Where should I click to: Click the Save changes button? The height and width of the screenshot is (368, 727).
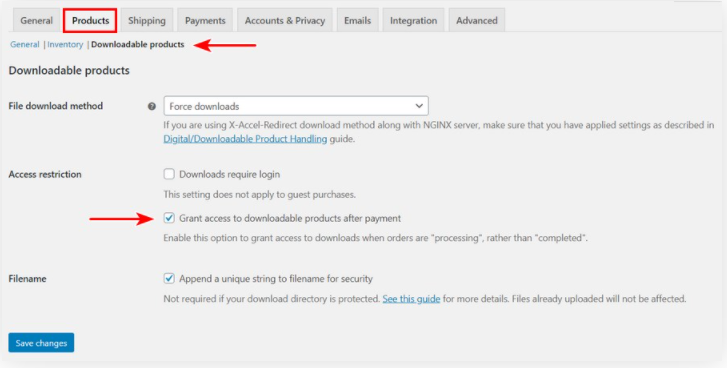tap(41, 343)
